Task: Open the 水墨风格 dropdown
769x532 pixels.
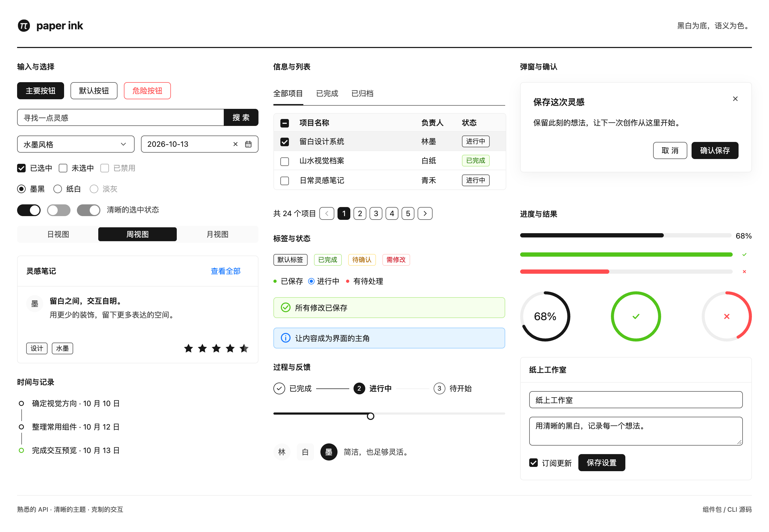Action: point(76,144)
